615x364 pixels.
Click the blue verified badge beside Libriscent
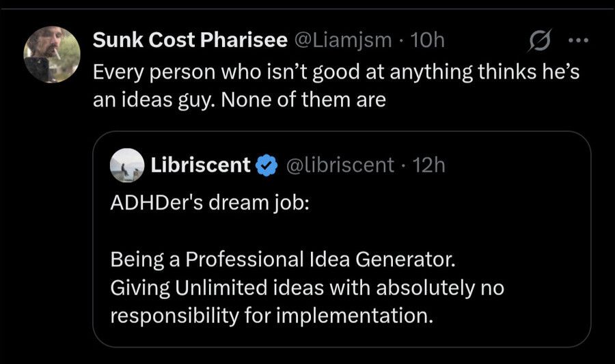(x=266, y=165)
